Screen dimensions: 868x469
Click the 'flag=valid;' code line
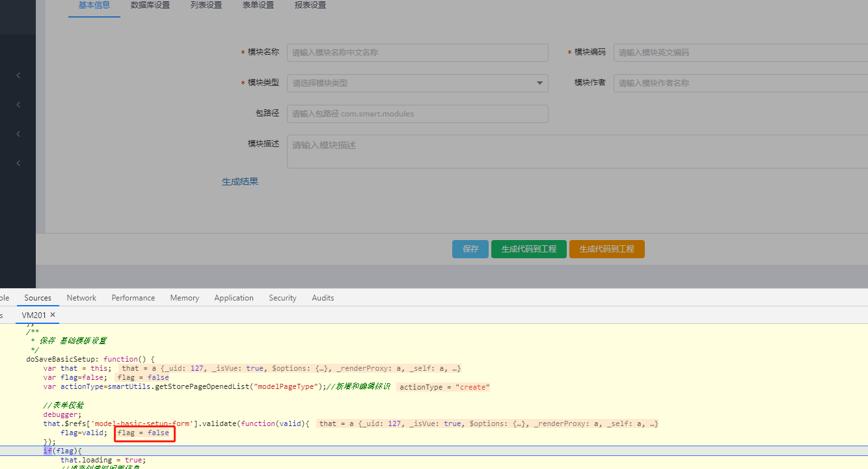83,433
